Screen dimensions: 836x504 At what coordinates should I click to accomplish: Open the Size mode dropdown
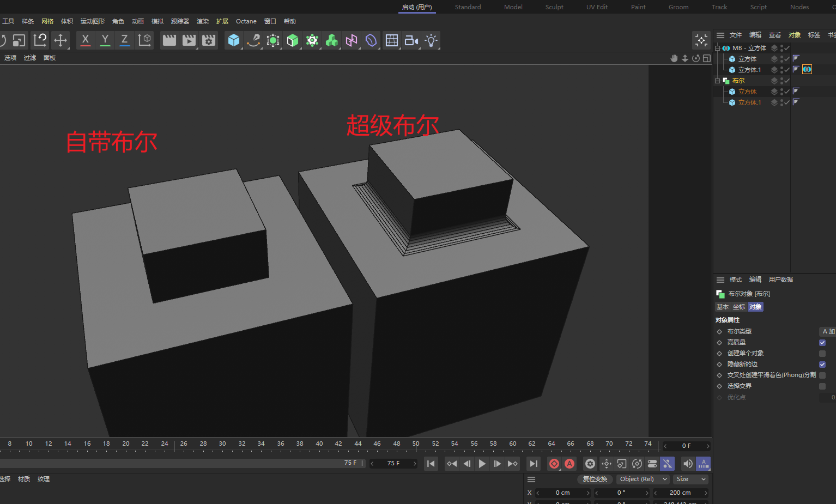coord(690,479)
